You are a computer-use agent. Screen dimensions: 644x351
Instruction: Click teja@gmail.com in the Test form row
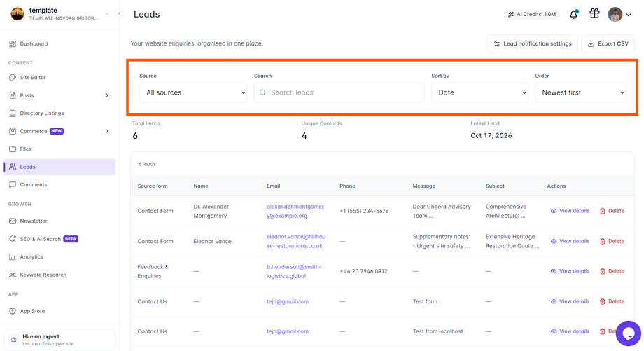(288, 301)
